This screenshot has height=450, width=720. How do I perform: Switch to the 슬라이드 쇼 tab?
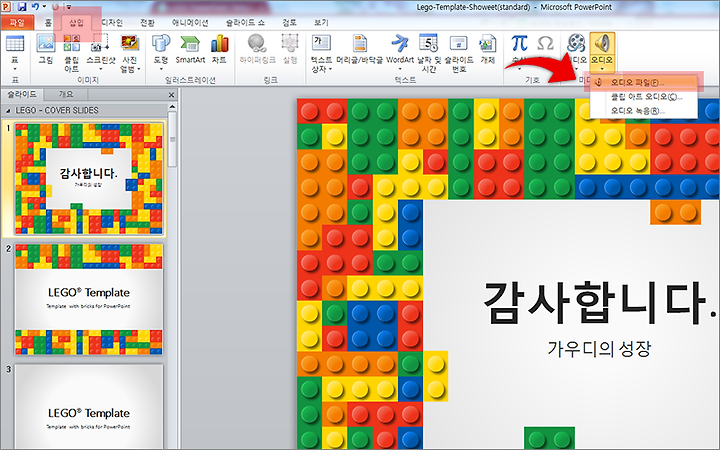click(245, 22)
